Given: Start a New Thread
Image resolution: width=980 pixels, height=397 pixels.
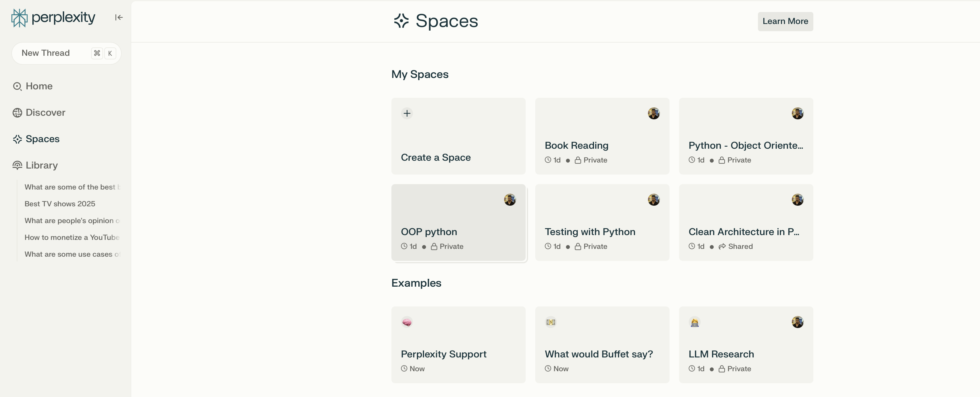Looking at the screenshot, I should [46, 53].
